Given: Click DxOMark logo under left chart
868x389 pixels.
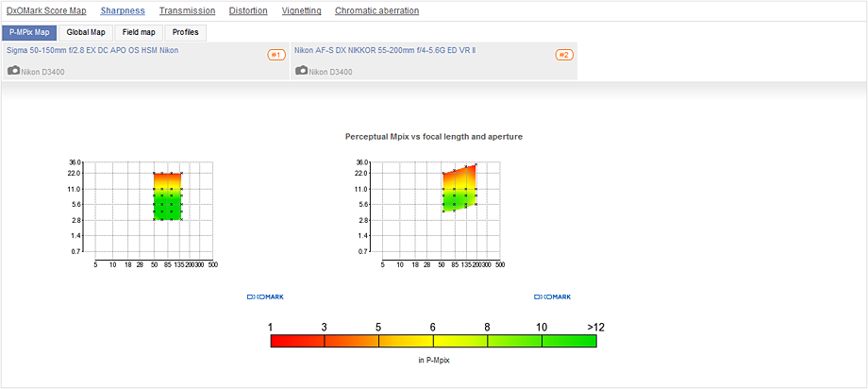Looking at the screenshot, I should (x=265, y=297).
